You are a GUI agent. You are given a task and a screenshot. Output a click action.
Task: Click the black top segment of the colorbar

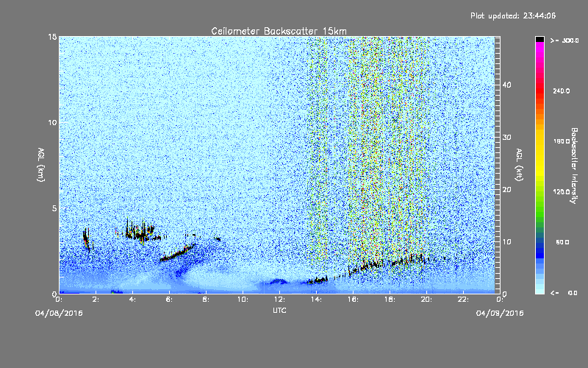[539, 39]
